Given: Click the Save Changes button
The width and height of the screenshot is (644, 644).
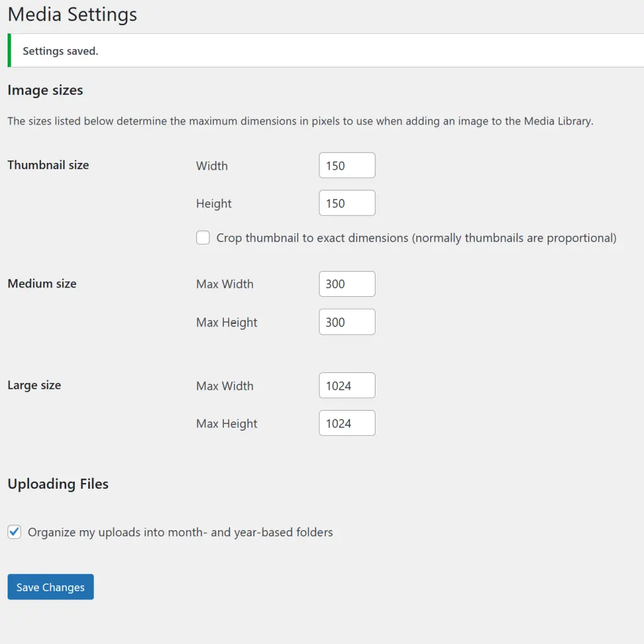Looking at the screenshot, I should [50, 587].
